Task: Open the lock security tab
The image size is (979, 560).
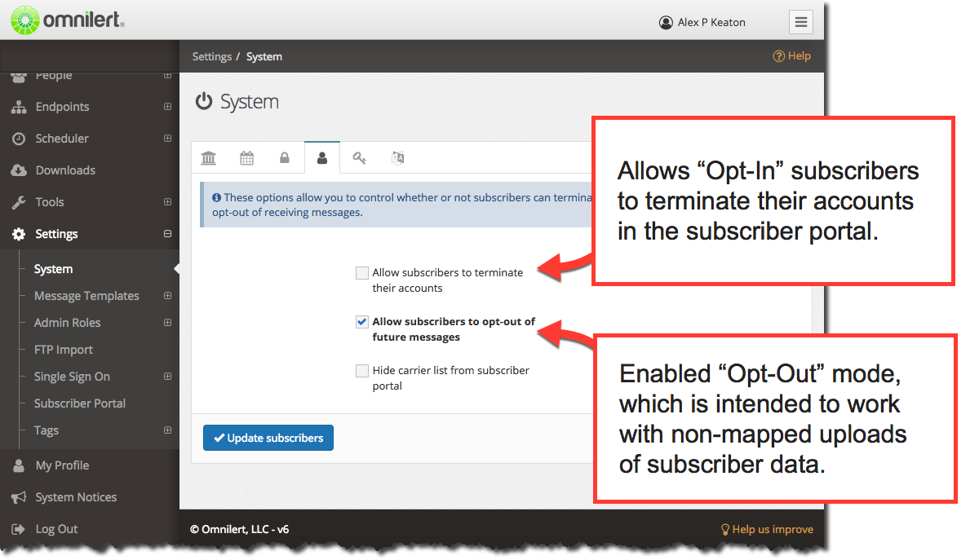Action: [x=285, y=158]
